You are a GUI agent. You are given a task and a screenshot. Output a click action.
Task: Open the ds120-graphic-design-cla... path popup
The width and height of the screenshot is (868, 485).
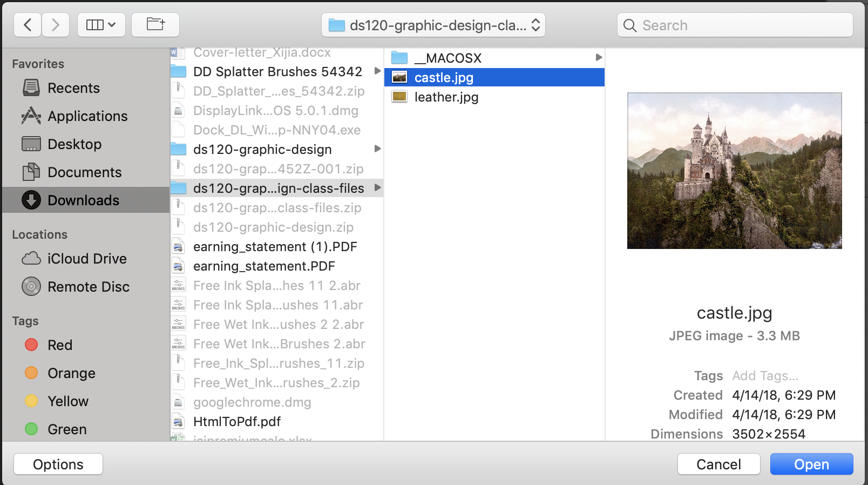click(x=433, y=25)
